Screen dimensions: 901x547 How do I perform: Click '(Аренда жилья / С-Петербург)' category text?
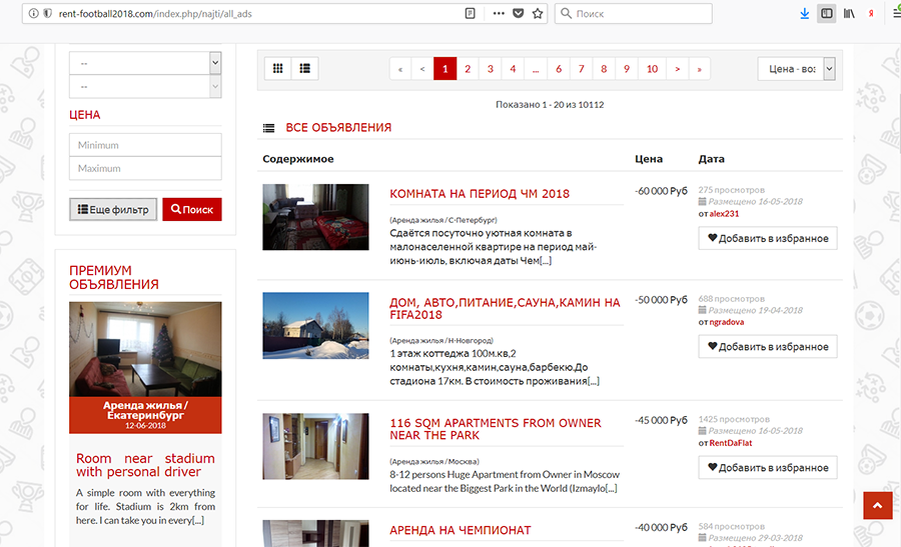coord(443,220)
